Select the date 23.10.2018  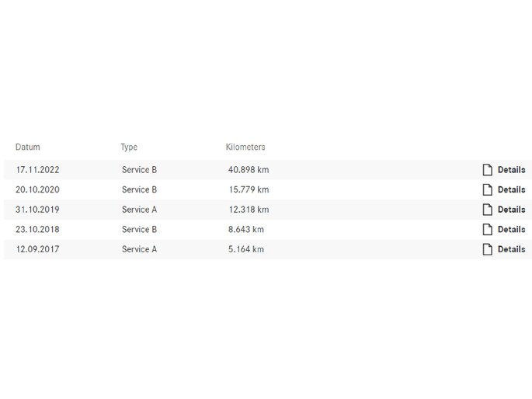click(x=37, y=230)
